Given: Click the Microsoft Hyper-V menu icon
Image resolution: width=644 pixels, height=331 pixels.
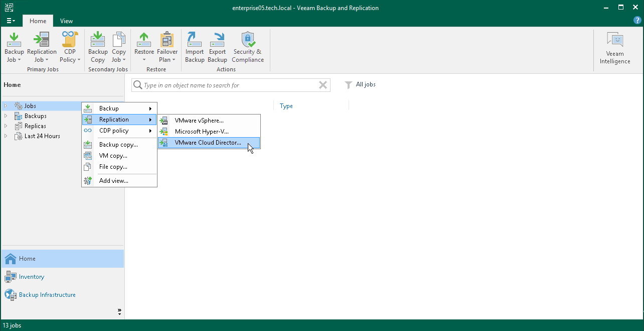Looking at the screenshot, I should (x=164, y=132).
